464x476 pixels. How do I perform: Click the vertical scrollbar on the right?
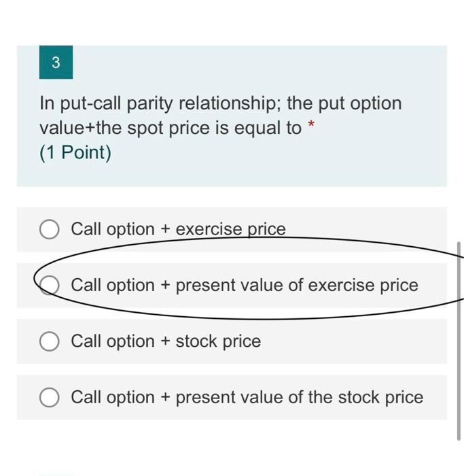coord(459,340)
